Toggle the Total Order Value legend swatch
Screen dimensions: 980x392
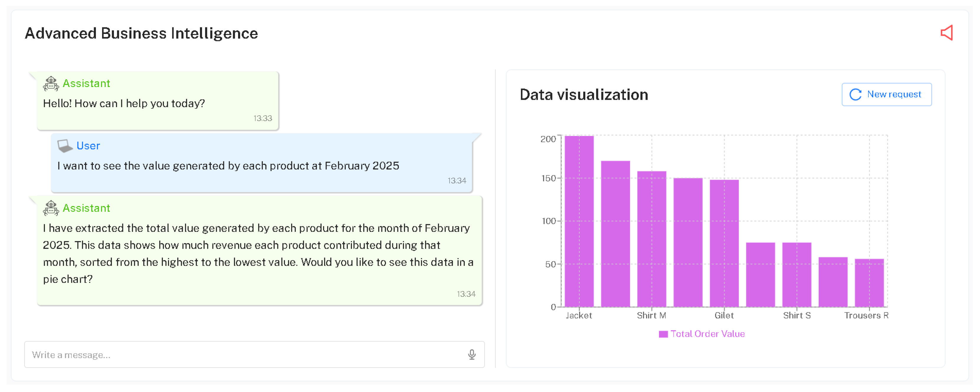coord(663,334)
